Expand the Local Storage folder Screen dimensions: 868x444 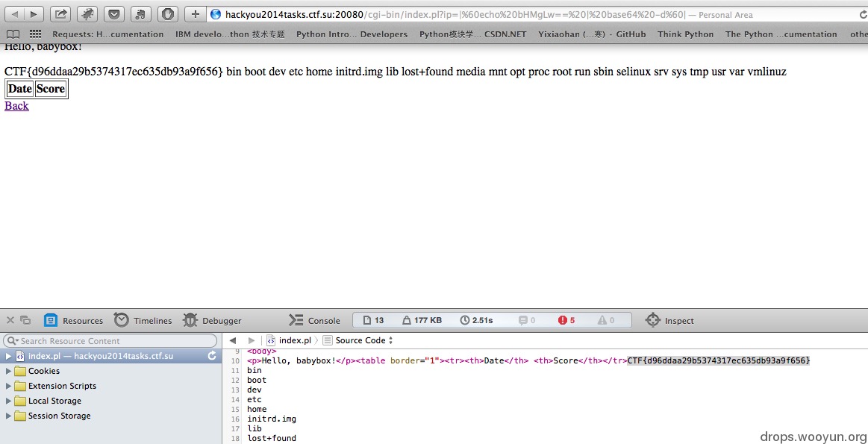[x=8, y=401]
